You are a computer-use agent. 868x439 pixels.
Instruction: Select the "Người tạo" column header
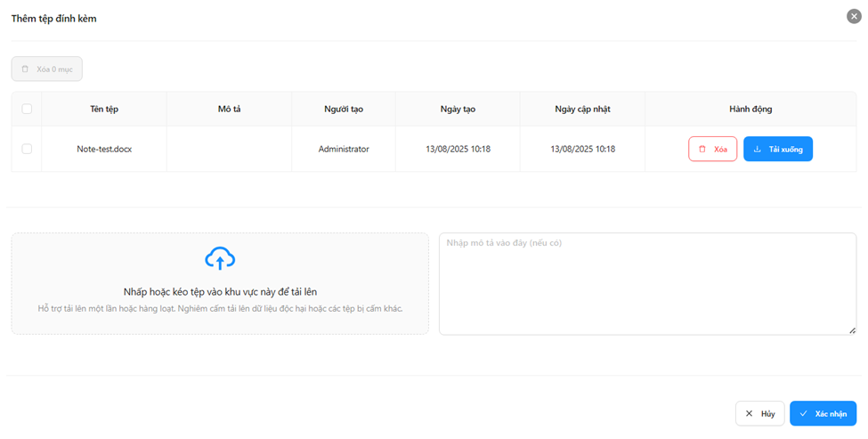[344, 110]
